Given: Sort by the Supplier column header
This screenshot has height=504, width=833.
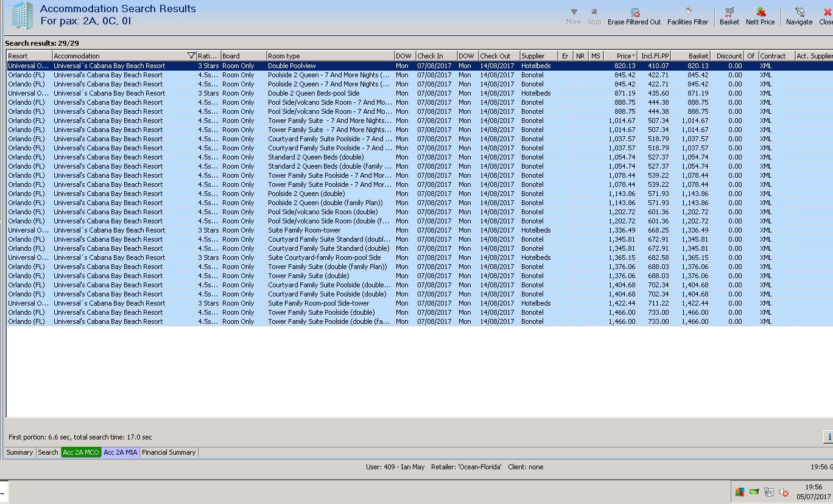Looking at the screenshot, I should click(x=538, y=56).
